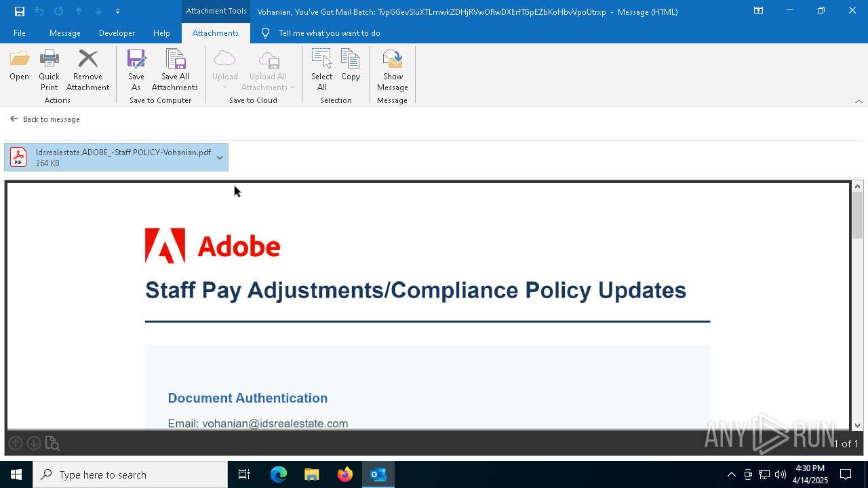
Task: Click Back to message link
Action: [45, 119]
